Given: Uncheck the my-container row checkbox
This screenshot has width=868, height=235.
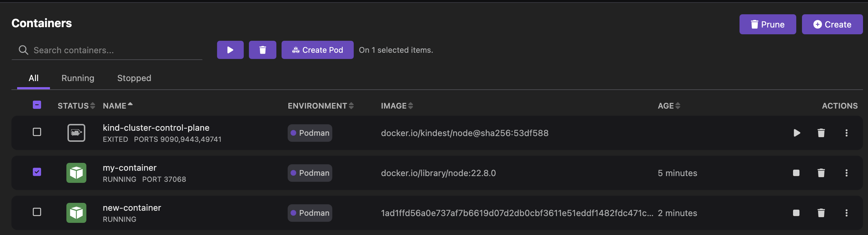Looking at the screenshot, I should [37, 172].
